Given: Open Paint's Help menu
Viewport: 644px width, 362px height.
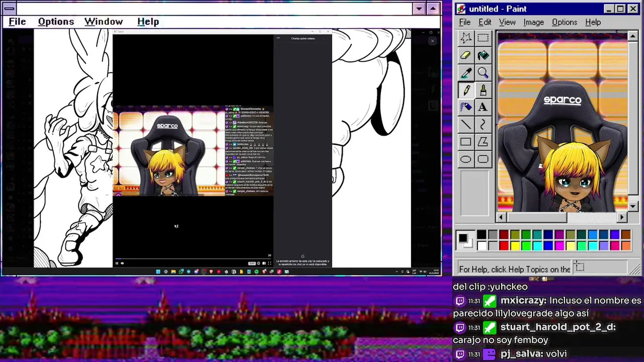Looking at the screenshot, I should pos(593,22).
